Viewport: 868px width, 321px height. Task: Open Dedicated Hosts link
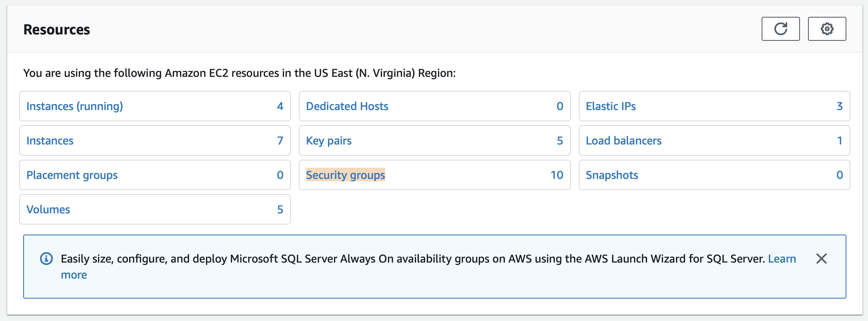pos(347,106)
